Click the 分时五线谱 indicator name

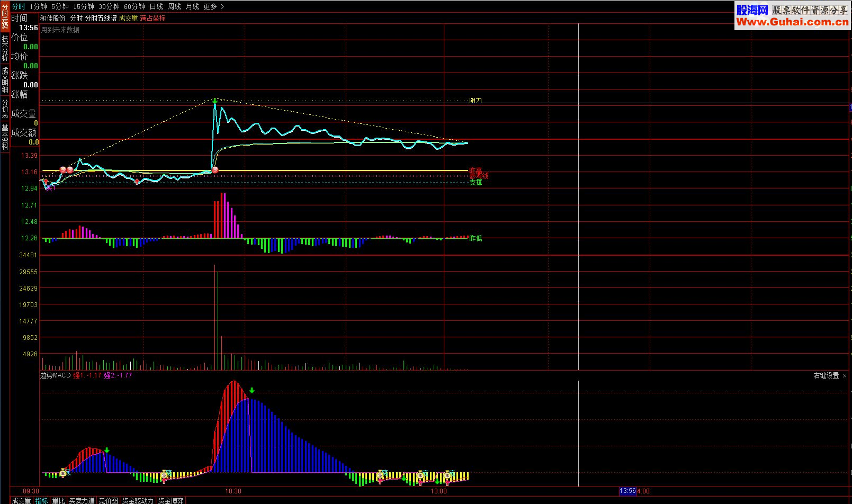click(101, 18)
